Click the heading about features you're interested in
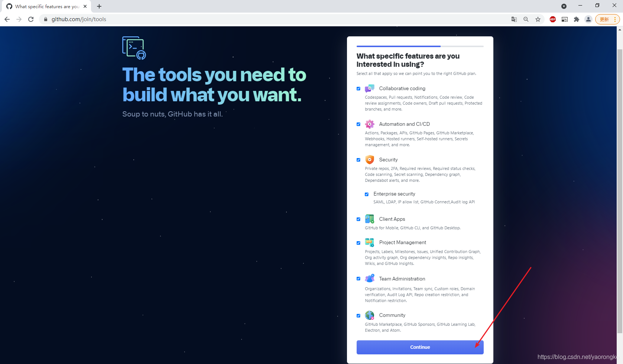This screenshot has height=364, width=623. click(408, 60)
